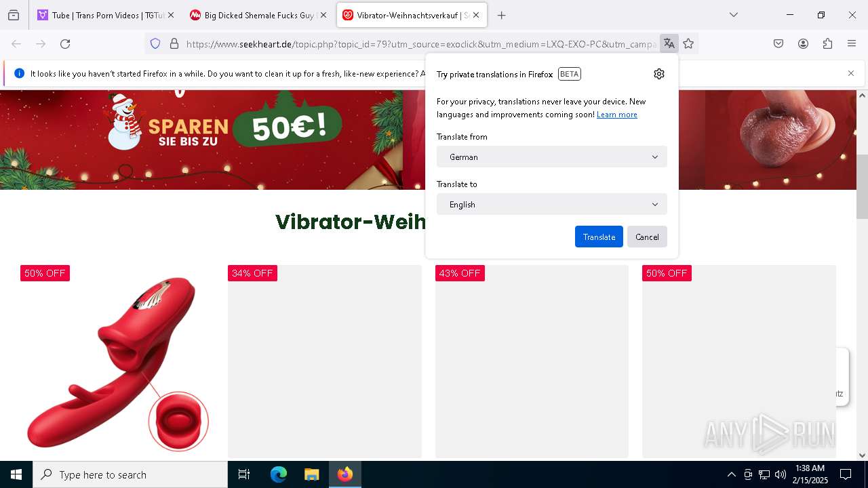The image size is (868, 488).
Task: Expand the Translate from German dropdown
Action: (x=552, y=157)
